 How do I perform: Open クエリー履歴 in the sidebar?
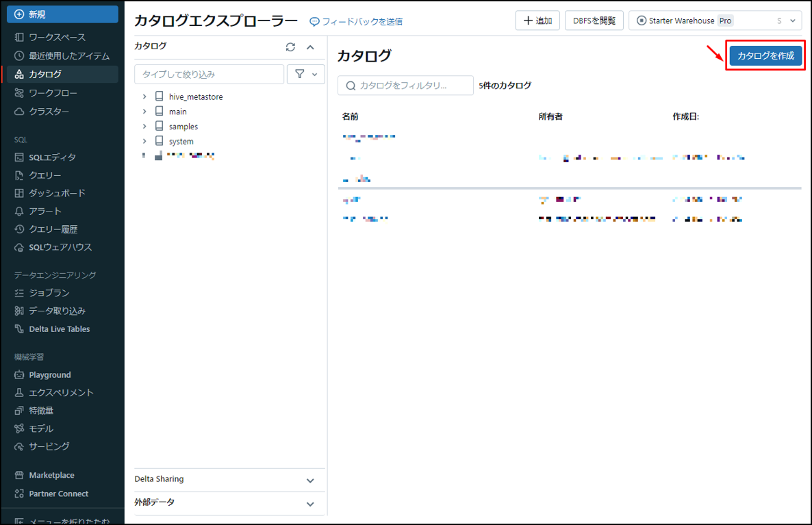click(53, 229)
